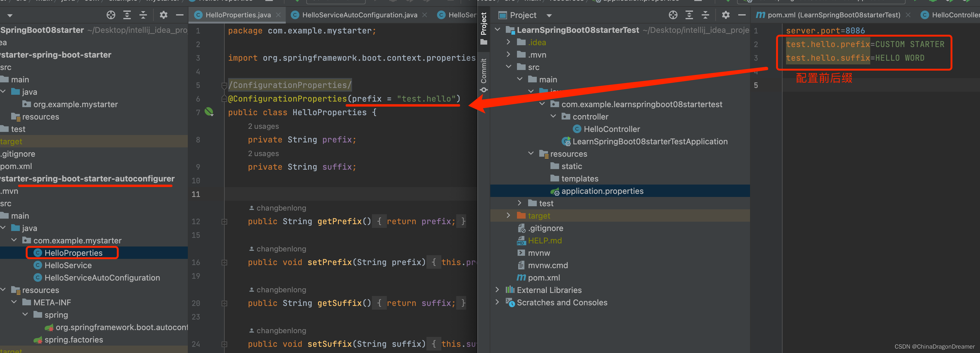Collapse the controller package node

553,117
